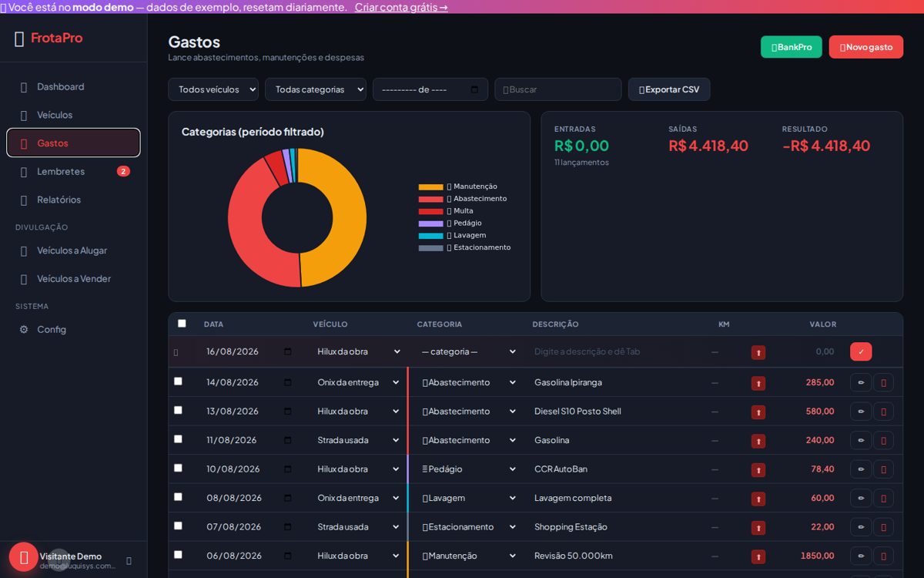The height and width of the screenshot is (578, 924).
Task: Click the Lembretes notification badge
Action: click(x=123, y=171)
